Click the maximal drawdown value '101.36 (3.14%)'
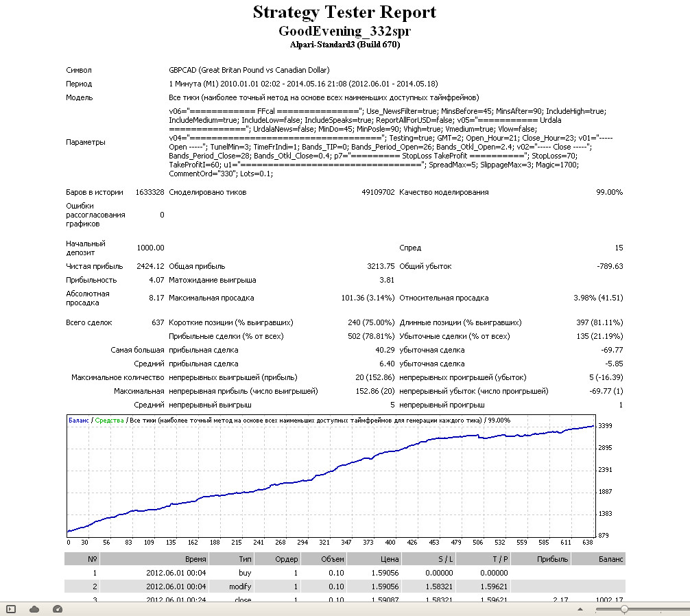Viewport: 690px width, 616px height. (368, 298)
